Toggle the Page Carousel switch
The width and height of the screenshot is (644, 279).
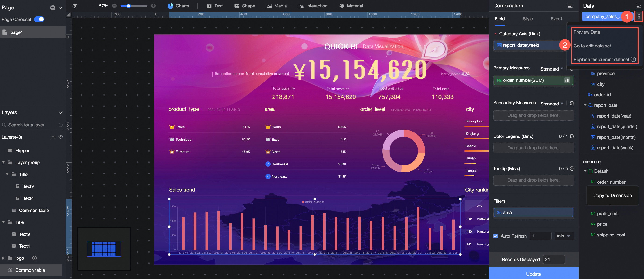(x=39, y=19)
